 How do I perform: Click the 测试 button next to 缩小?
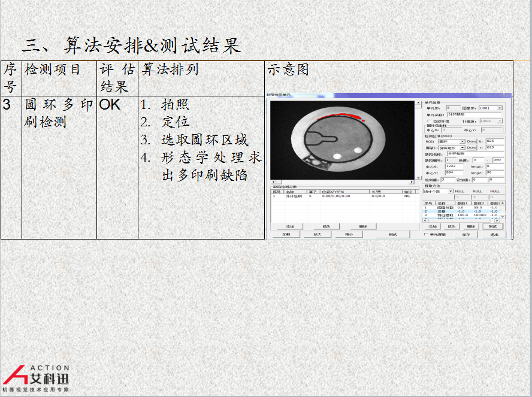[x=392, y=234]
